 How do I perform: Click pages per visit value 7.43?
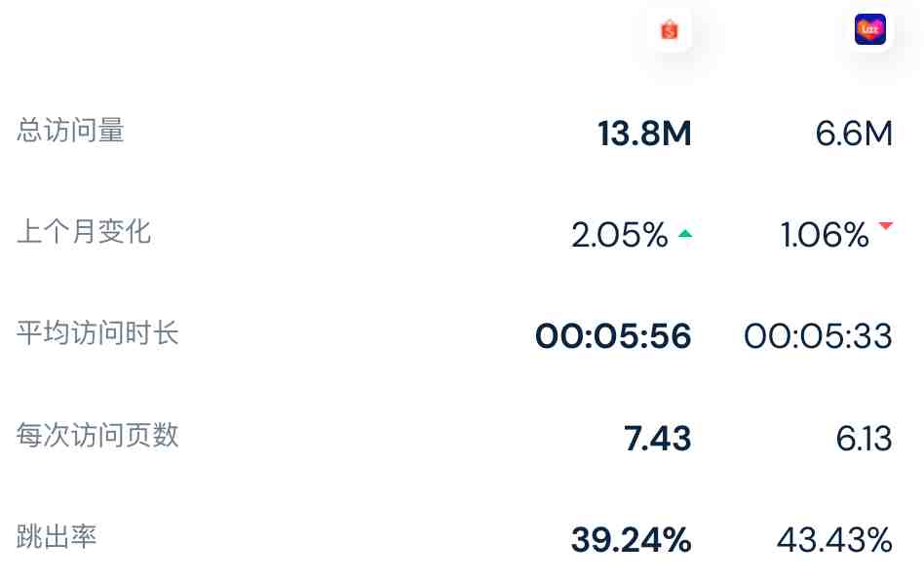tap(657, 439)
